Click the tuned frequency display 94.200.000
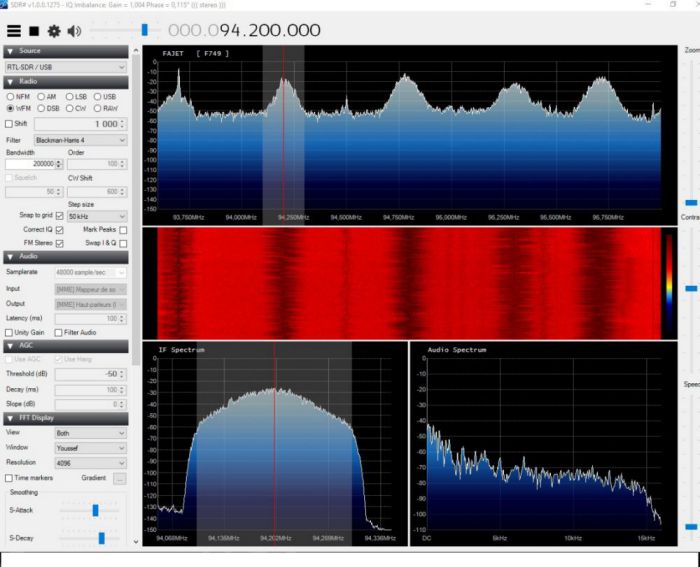This screenshot has width=700, height=567. pyautogui.click(x=244, y=30)
